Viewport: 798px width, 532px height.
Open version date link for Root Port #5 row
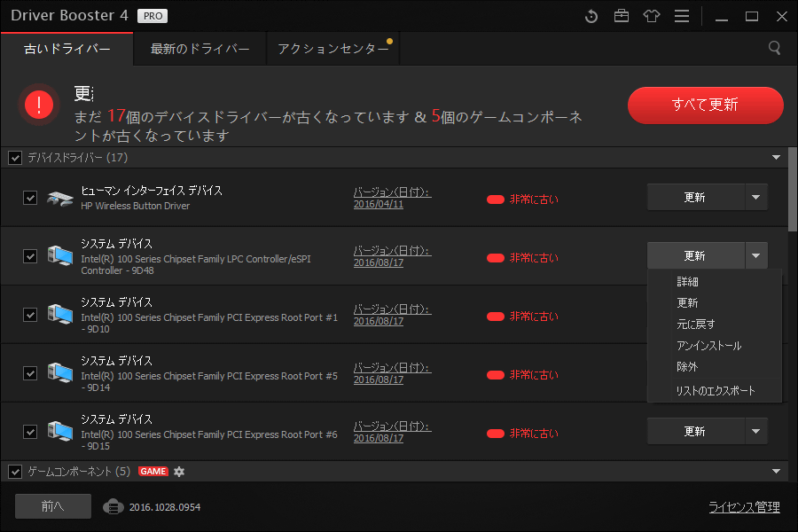[x=393, y=373]
